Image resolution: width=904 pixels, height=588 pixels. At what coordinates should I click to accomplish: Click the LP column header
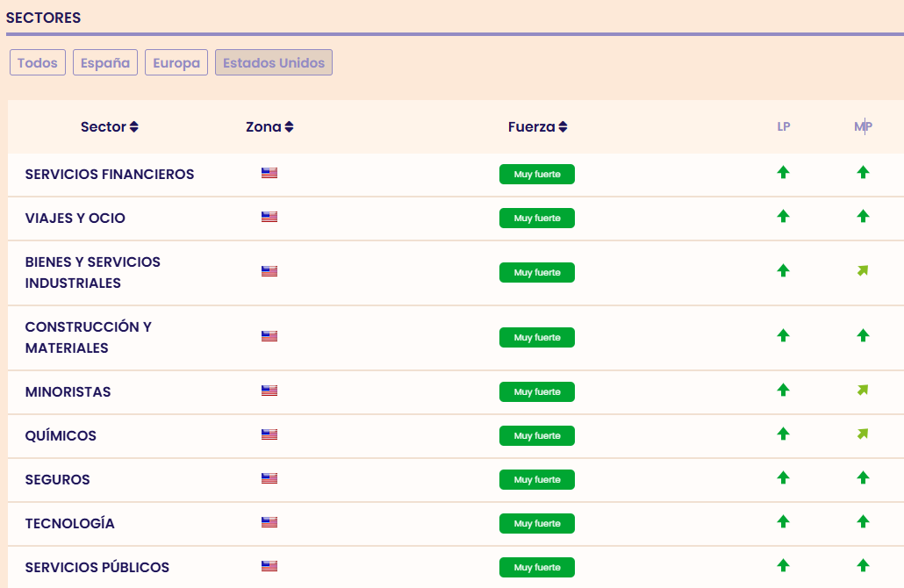pyautogui.click(x=783, y=126)
